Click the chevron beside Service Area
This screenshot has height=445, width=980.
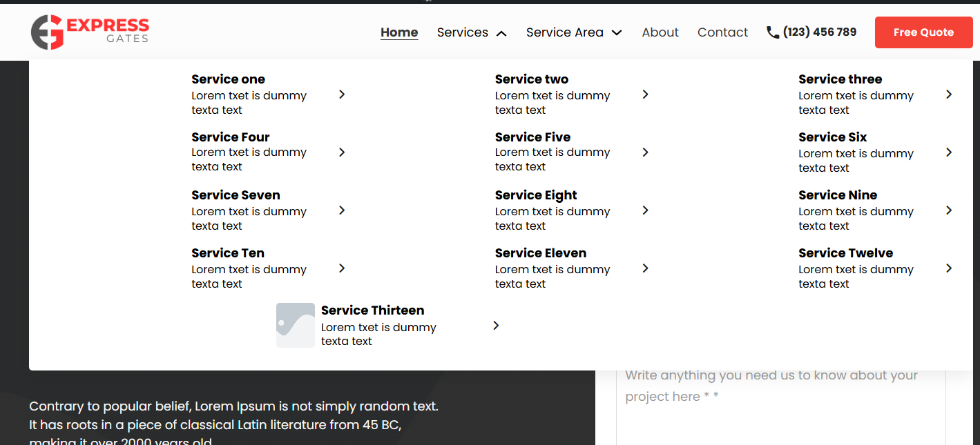click(x=617, y=32)
